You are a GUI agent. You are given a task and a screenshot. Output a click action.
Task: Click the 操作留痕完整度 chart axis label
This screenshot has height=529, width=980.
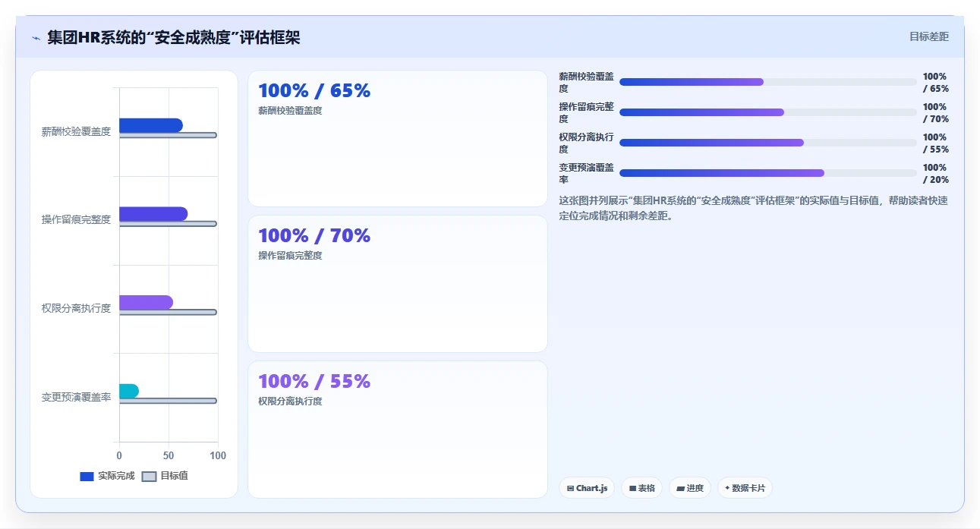coord(76,219)
